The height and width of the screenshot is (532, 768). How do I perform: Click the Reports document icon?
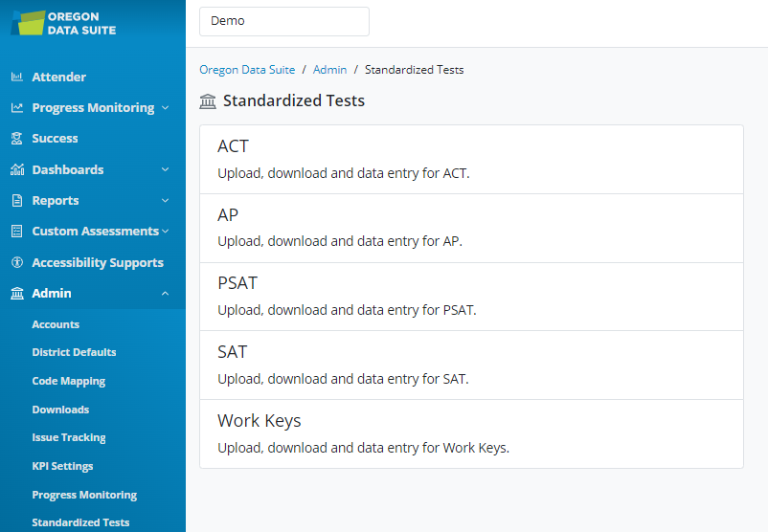(16, 201)
